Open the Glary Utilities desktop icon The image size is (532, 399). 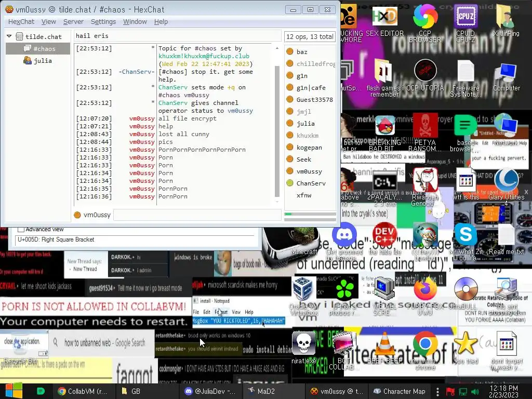506,187
